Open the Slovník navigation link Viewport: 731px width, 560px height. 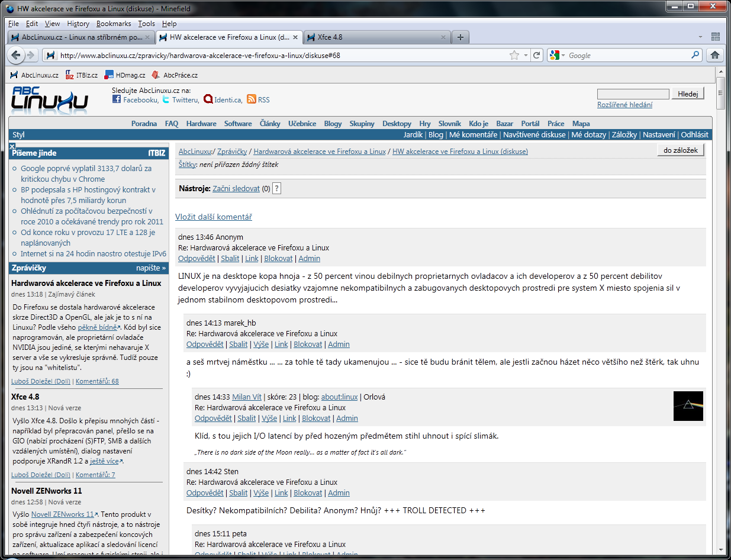pyautogui.click(x=450, y=124)
